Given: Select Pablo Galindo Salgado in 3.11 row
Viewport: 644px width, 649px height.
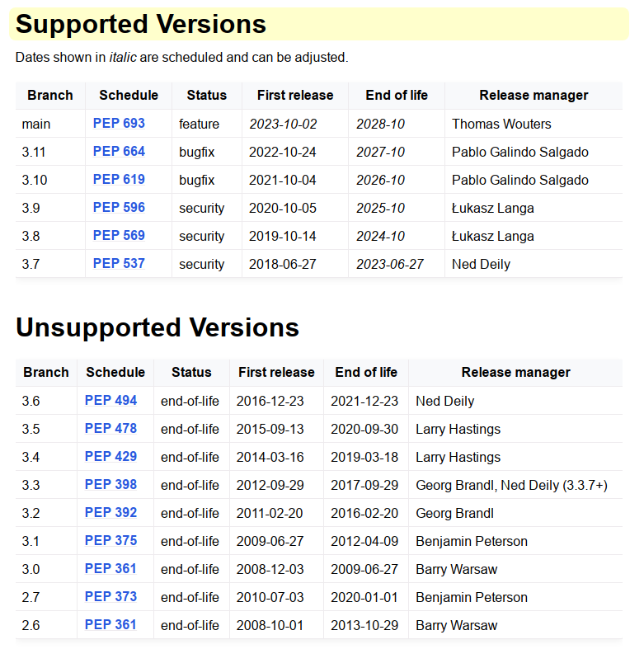Looking at the screenshot, I should 519,152.
